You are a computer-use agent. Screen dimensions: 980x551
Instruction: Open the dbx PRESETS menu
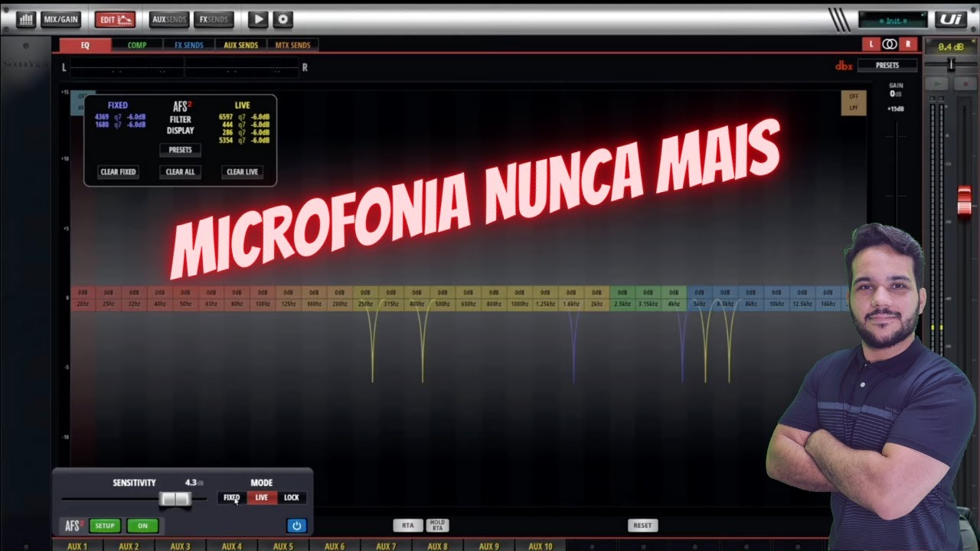[887, 65]
